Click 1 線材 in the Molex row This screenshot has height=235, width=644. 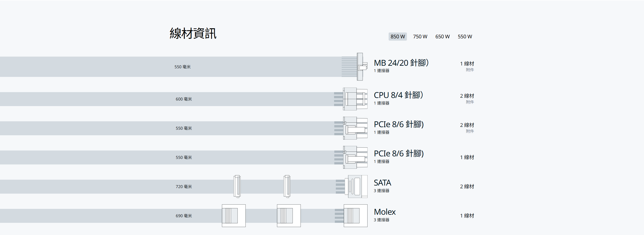[x=467, y=216]
